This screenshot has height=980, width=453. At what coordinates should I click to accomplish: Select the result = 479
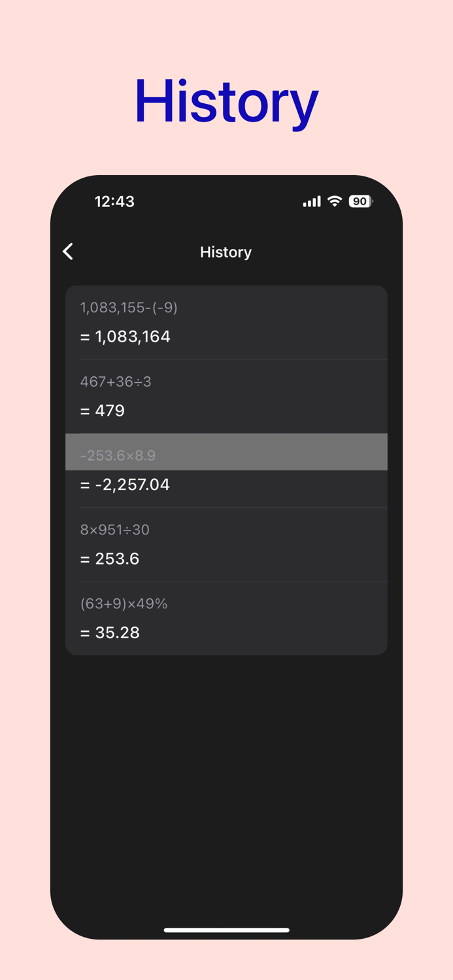(102, 410)
